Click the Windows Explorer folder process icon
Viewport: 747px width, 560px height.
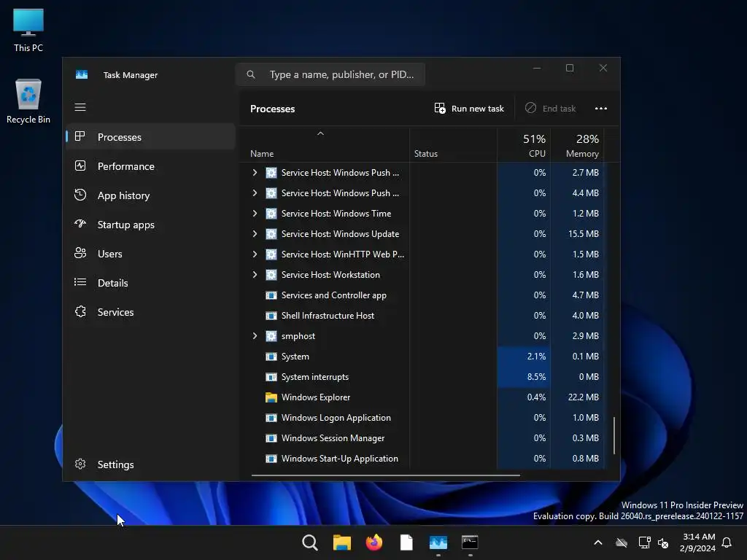[x=271, y=397]
